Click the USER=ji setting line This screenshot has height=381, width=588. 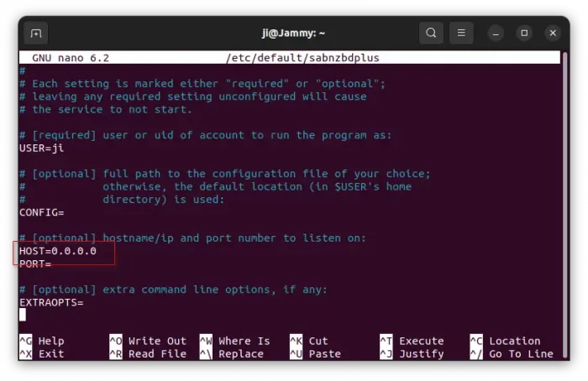pyautogui.click(x=41, y=148)
